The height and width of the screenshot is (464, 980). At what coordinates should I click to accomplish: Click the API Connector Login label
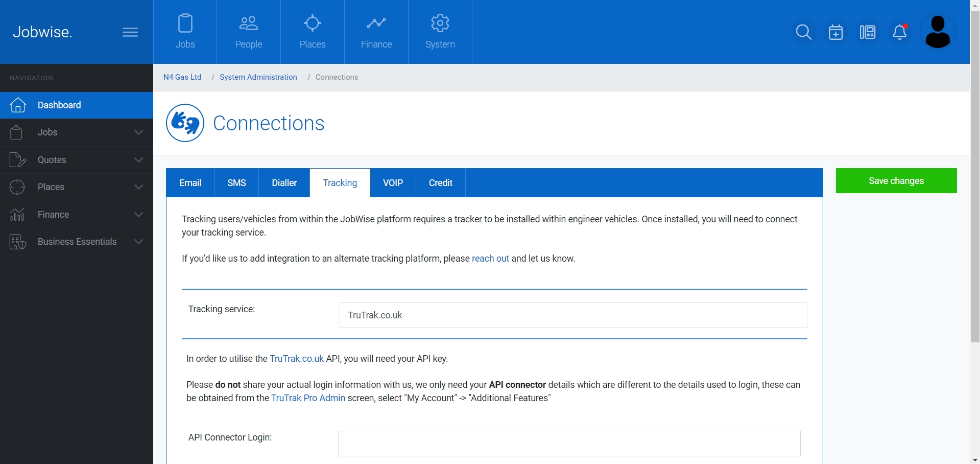click(x=230, y=437)
